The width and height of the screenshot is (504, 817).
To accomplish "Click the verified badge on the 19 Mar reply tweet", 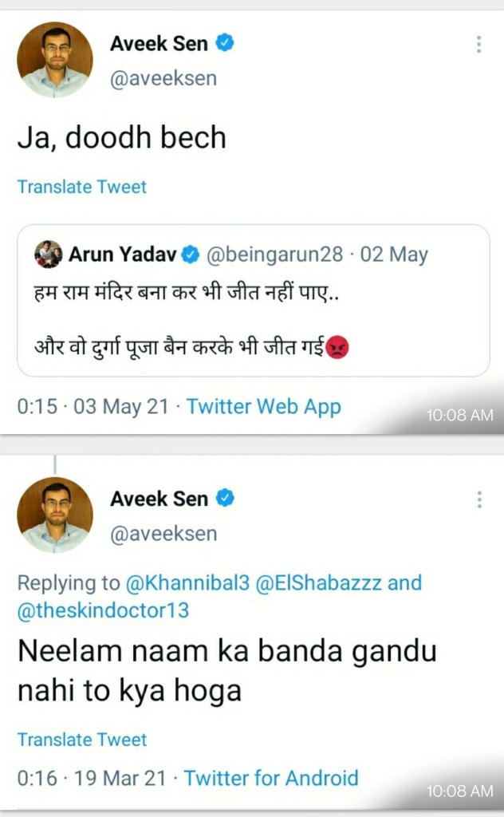I will (x=226, y=499).
